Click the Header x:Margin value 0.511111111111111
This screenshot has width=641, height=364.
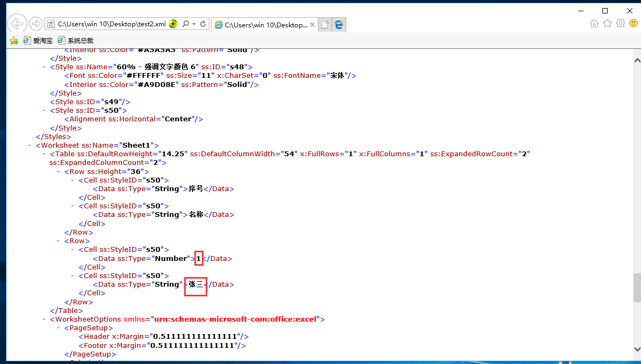[x=194, y=337]
